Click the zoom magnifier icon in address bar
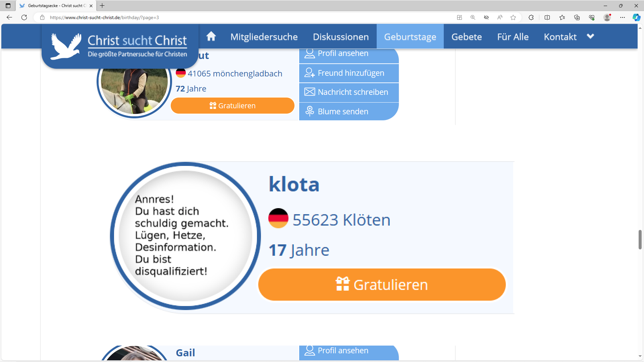Image resolution: width=644 pixels, height=362 pixels. point(473,17)
